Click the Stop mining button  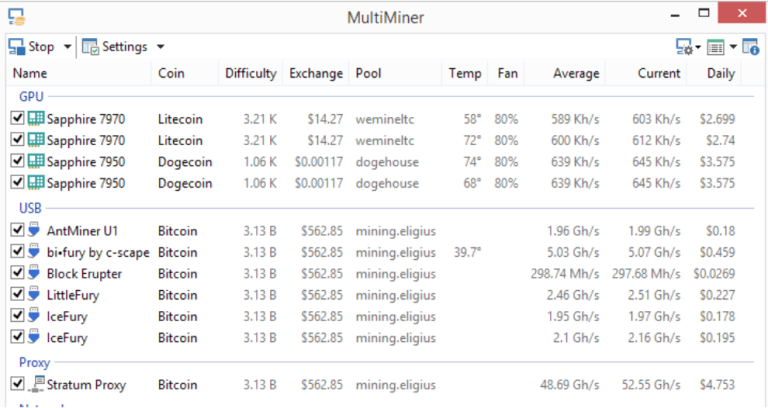click(32, 47)
